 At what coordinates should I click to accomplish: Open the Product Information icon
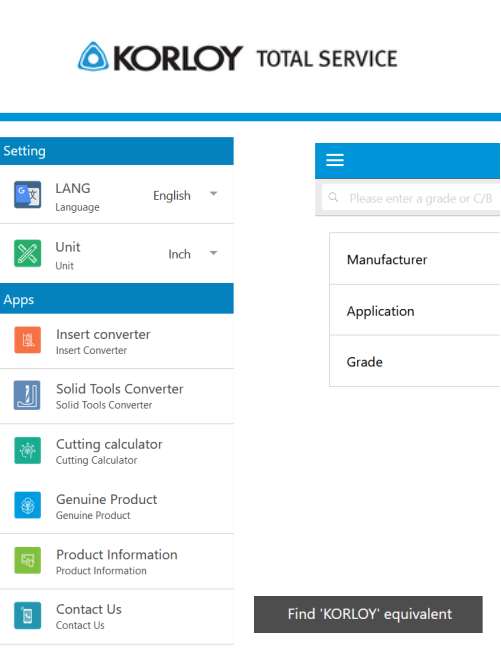[x=28, y=560]
